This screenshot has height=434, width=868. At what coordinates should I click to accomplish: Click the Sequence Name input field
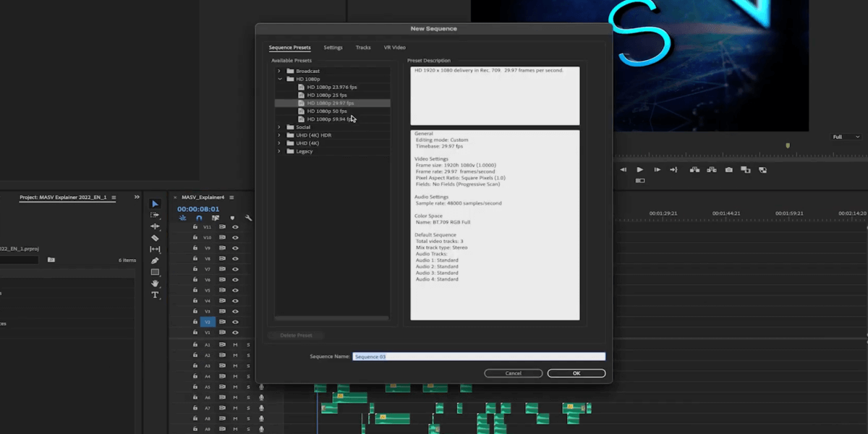coord(479,357)
